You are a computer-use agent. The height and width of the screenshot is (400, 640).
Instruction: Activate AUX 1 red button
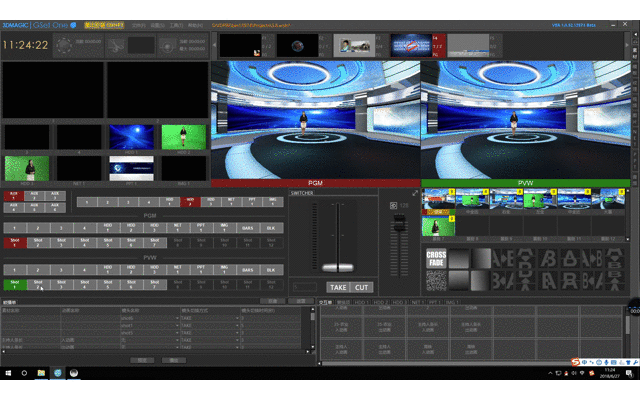point(13,196)
